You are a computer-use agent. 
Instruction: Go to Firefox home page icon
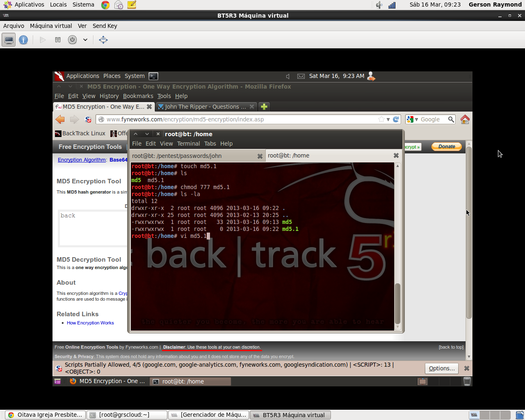pyautogui.click(x=465, y=119)
